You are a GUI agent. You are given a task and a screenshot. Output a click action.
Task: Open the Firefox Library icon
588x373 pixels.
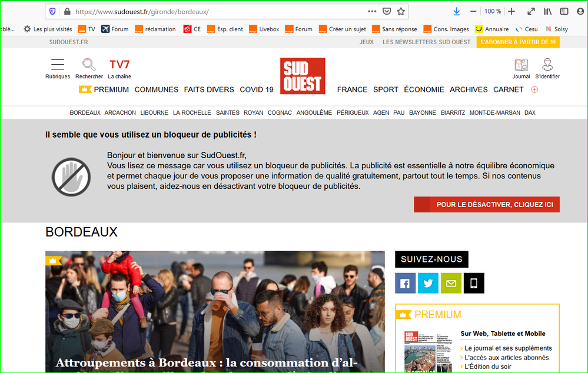tap(547, 11)
